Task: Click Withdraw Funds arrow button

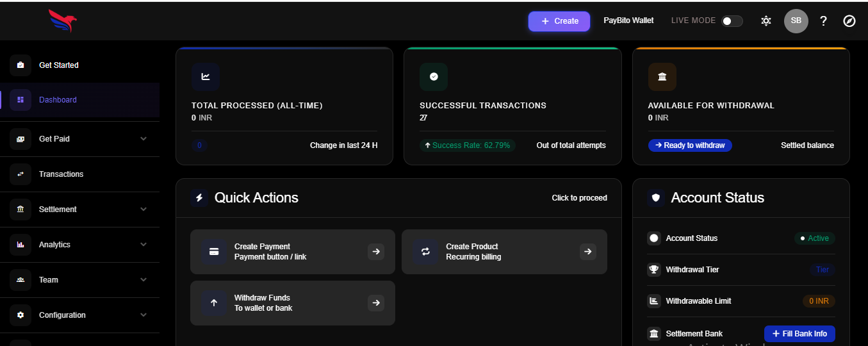Action: click(376, 303)
